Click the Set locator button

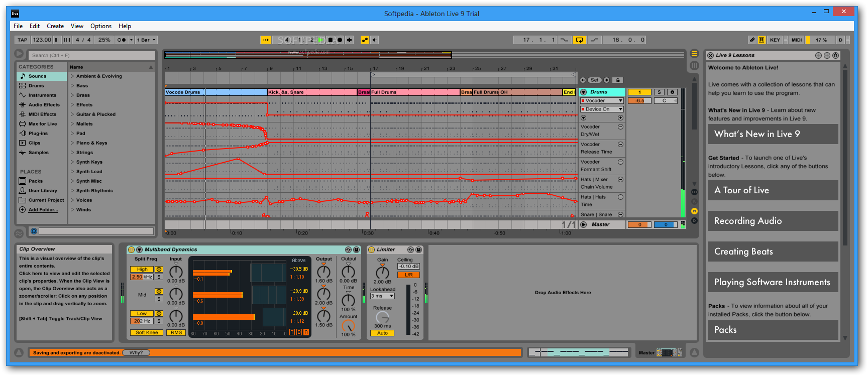595,80
